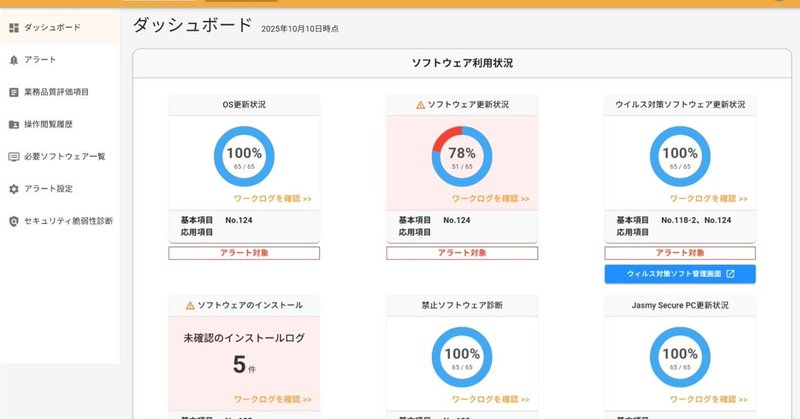Open アラート設定 from the sidebar
Screen dimensions: 800x419
pyautogui.click(x=60, y=188)
